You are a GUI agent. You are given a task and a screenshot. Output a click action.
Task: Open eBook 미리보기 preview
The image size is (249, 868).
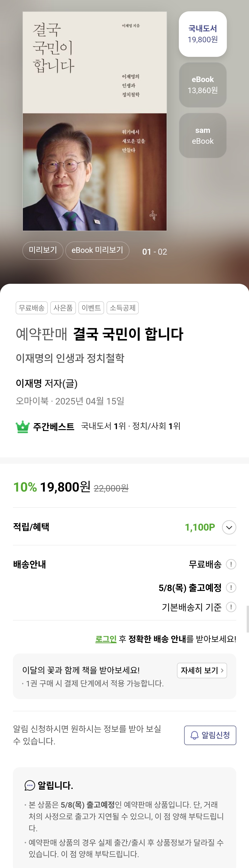pyautogui.click(x=97, y=250)
